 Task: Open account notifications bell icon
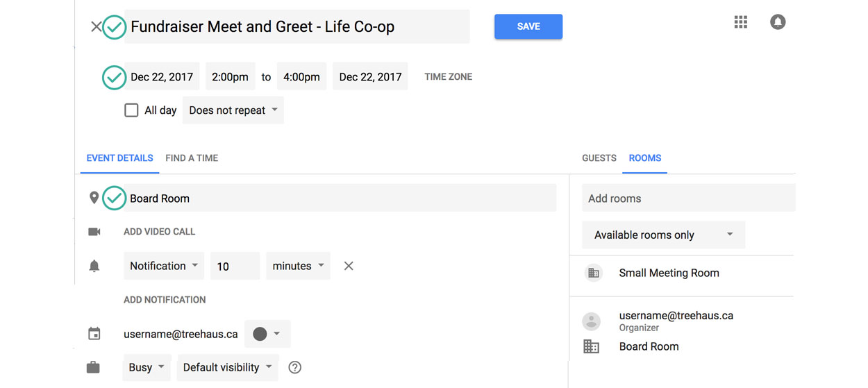tap(778, 22)
